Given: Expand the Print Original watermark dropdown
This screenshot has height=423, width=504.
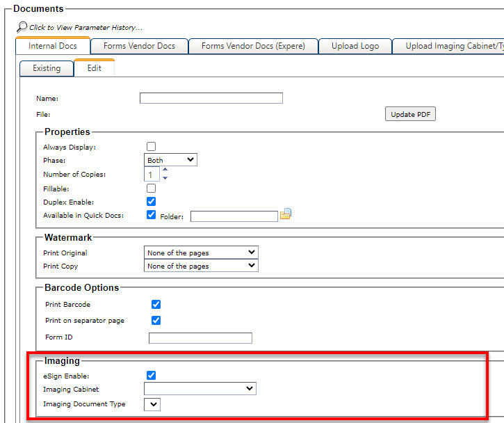Looking at the screenshot, I should [x=200, y=253].
